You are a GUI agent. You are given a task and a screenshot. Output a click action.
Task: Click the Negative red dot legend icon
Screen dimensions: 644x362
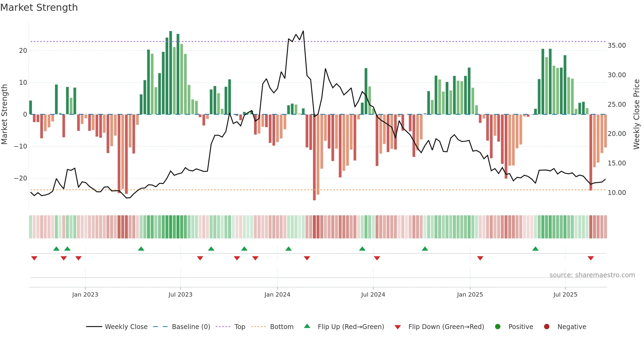tap(547, 327)
